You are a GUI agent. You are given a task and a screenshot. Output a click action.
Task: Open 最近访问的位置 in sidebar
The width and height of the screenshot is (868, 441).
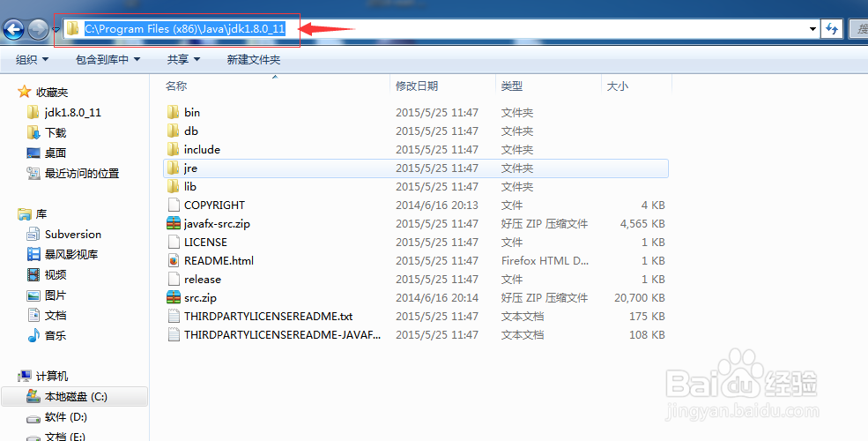tap(82, 174)
